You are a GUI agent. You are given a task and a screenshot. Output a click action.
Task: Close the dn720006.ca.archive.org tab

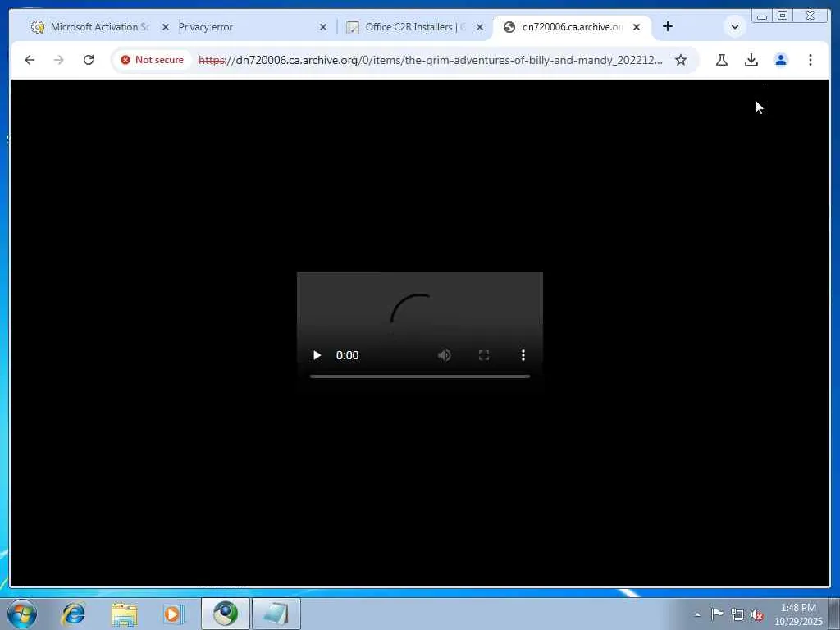tap(637, 27)
